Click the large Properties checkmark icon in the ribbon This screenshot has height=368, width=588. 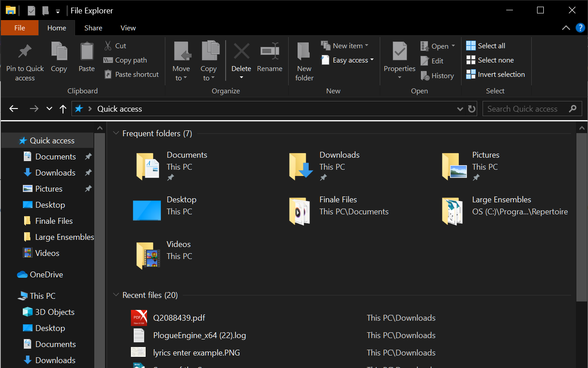point(399,51)
